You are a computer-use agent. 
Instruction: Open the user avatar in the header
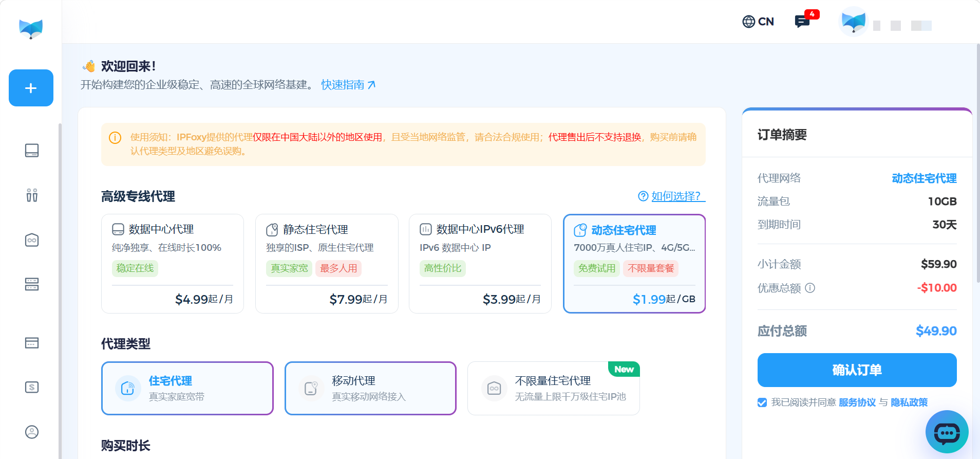click(x=854, y=22)
